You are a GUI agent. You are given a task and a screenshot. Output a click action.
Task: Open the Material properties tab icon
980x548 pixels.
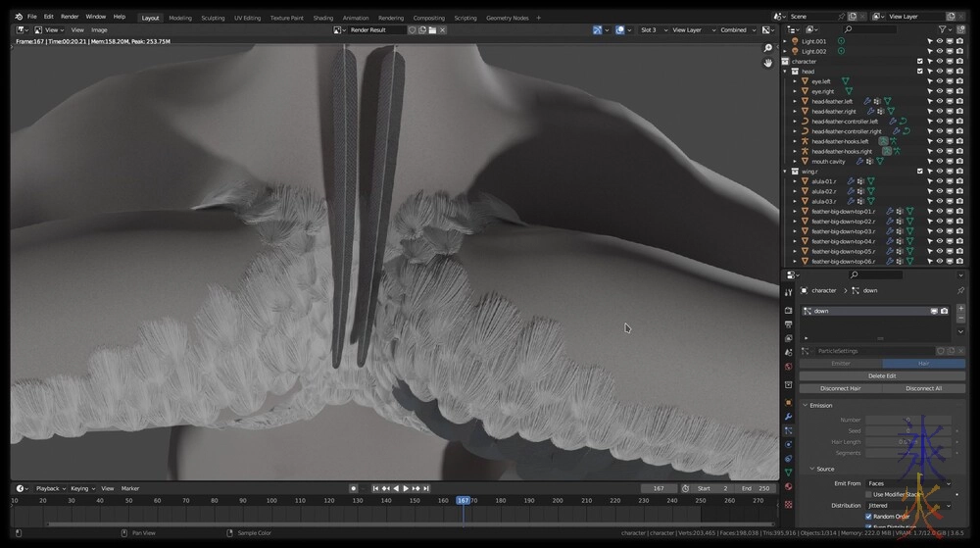coord(788,486)
